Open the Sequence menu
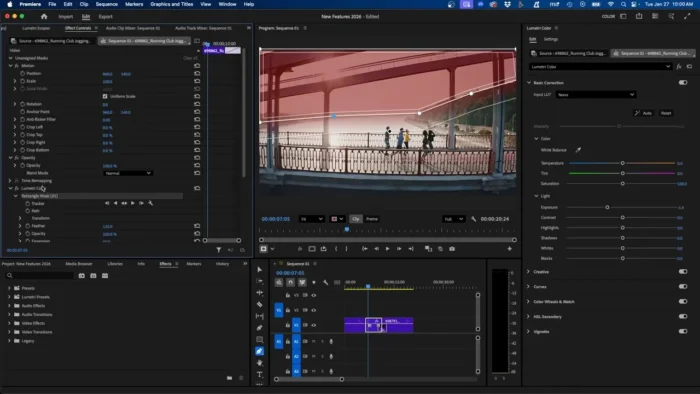Viewport: 700px width, 394px height. tap(107, 4)
